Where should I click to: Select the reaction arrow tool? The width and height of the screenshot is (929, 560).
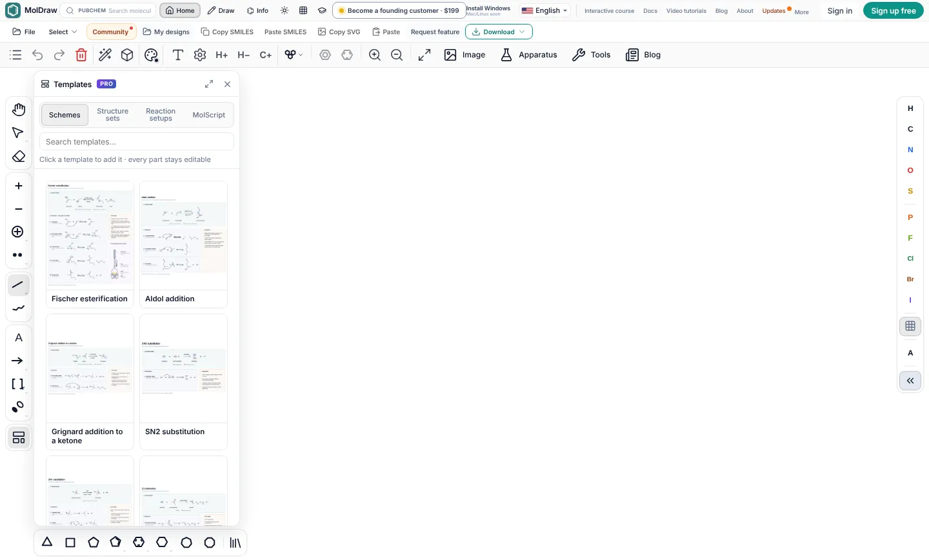[x=18, y=361]
